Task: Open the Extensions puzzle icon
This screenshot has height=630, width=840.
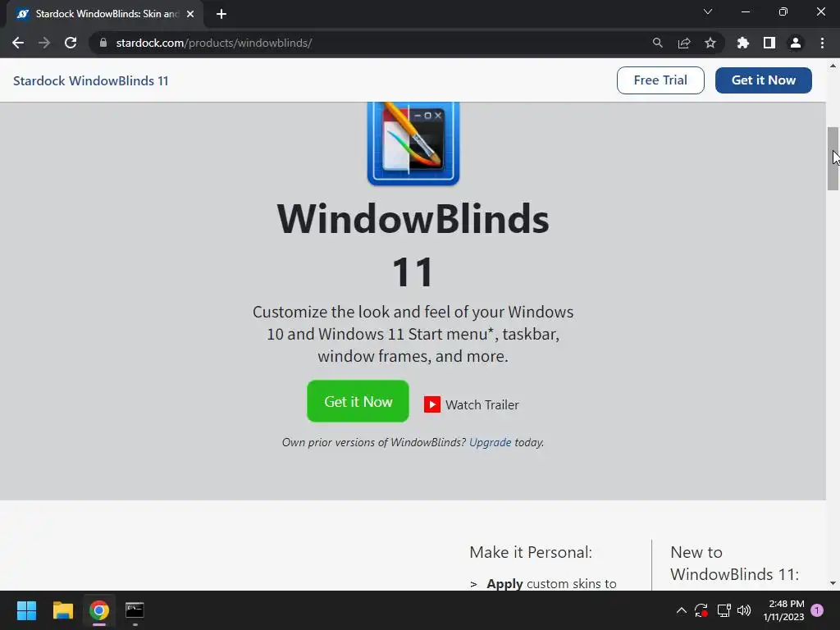Action: point(743,43)
